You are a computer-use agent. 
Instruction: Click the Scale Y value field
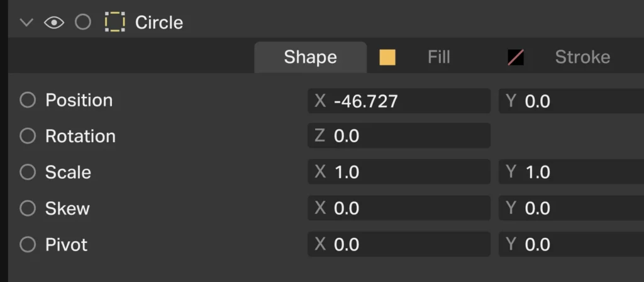coord(571,172)
